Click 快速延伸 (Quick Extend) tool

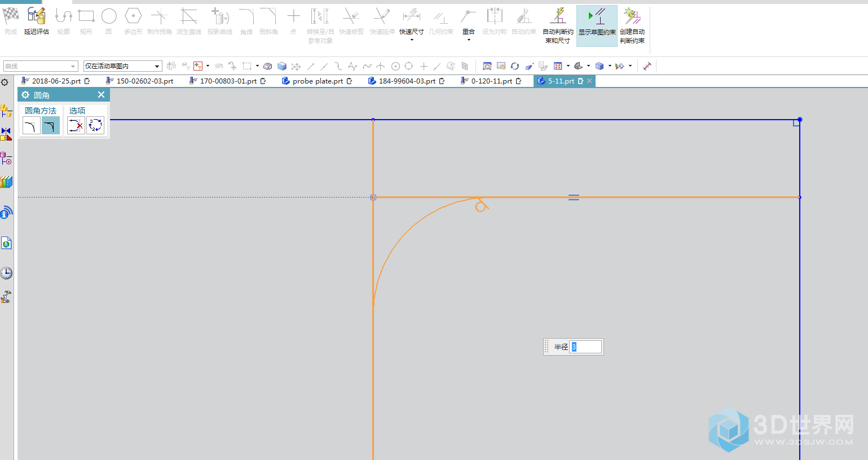tap(382, 21)
